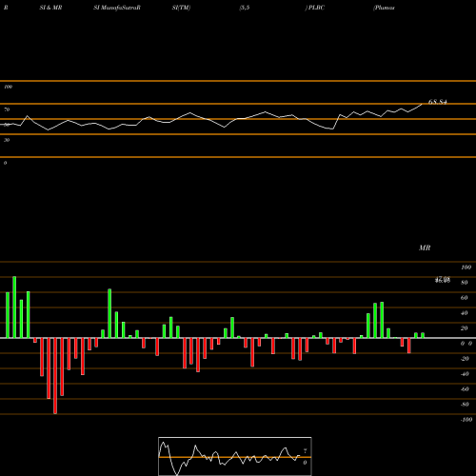
Task: Click the '-100' label on MR right axis
Action: pyautogui.click(x=466, y=420)
